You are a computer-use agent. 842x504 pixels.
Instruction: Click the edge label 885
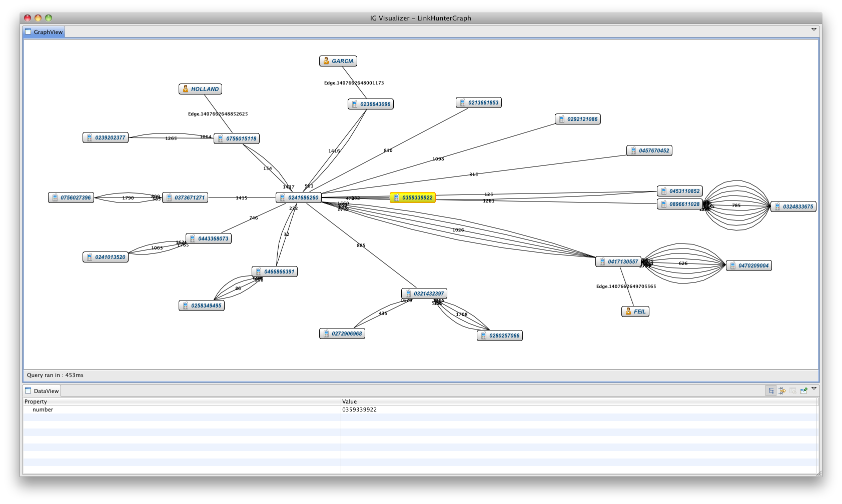[361, 245]
